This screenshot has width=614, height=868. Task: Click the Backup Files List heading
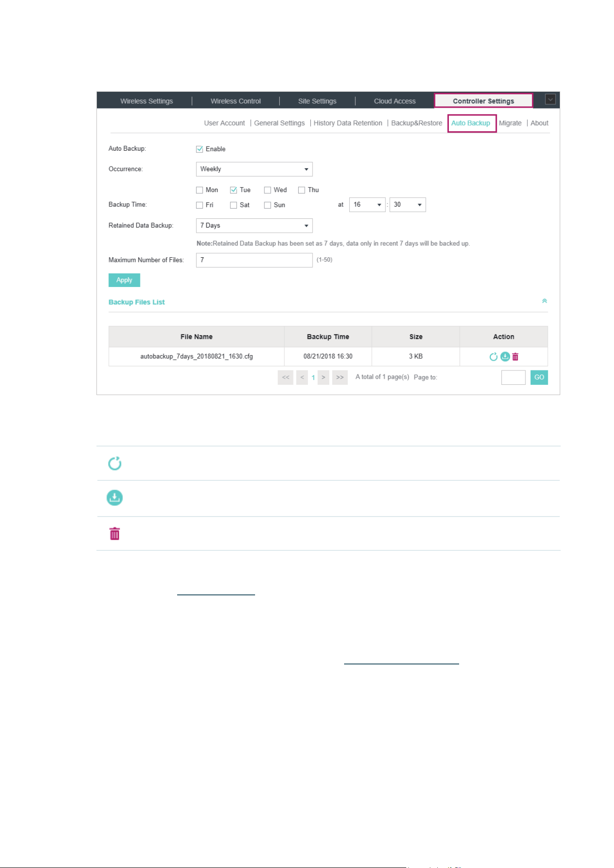137,302
